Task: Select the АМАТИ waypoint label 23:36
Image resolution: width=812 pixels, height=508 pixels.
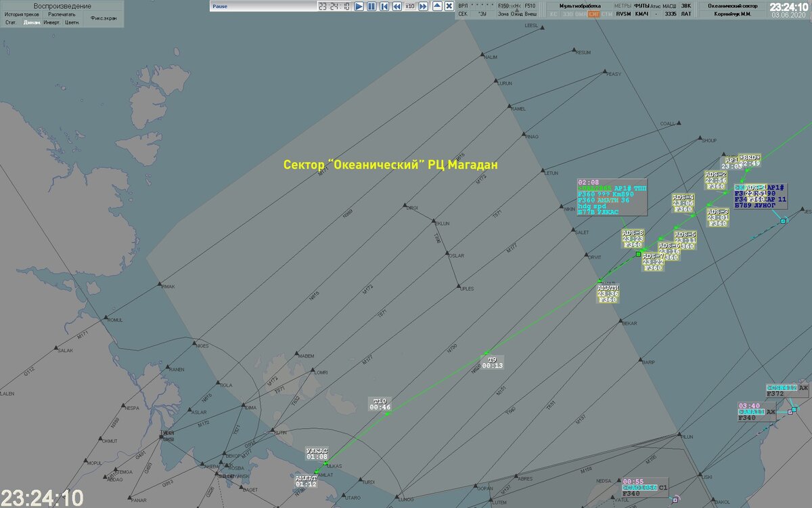Action: click(x=607, y=293)
